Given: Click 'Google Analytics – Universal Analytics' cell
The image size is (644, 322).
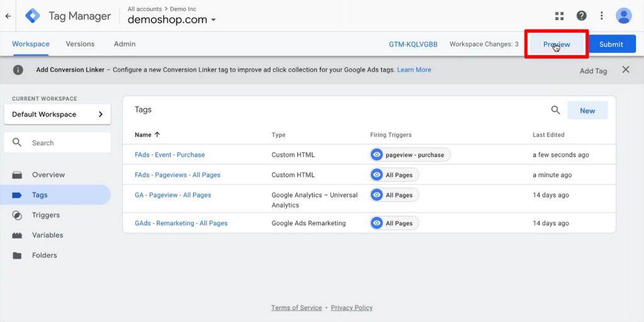Looking at the screenshot, I should click(x=314, y=200).
